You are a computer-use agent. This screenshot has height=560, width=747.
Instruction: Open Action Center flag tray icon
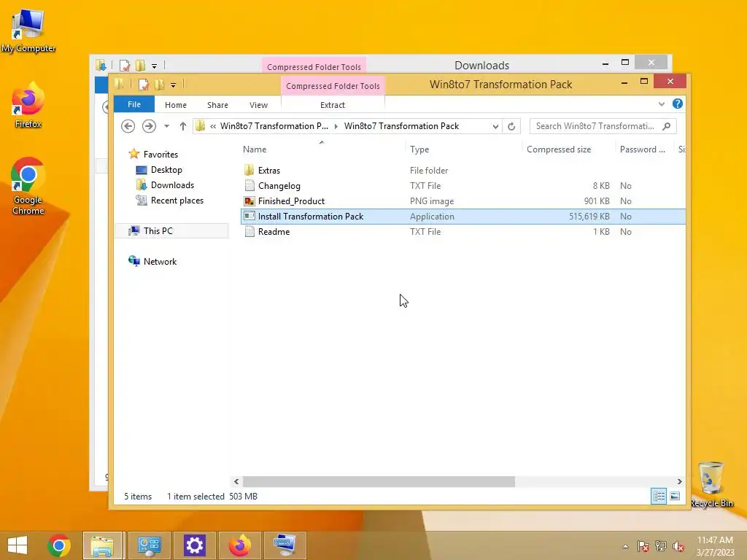point(643,546)
